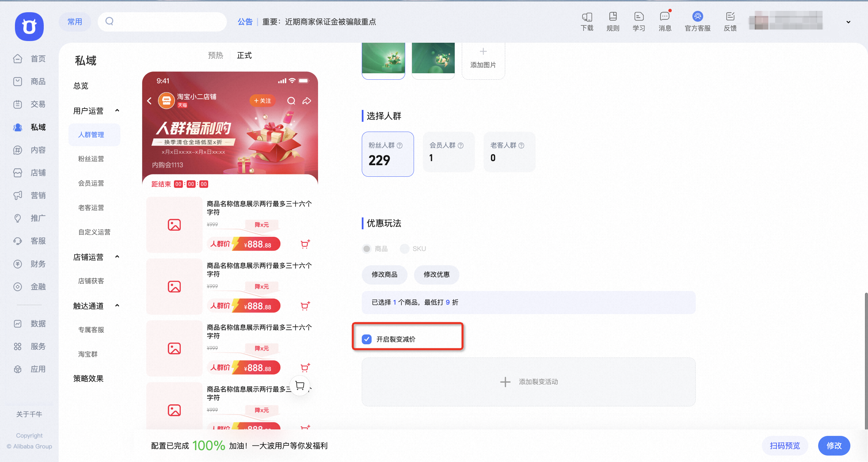
Task: Open 数据 in left sidebar
Action: pyautogui.click(x=29, y=324)
